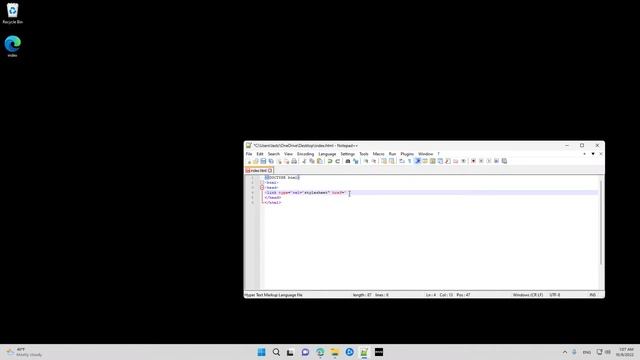Click the Copy toolbar icon
The image size is (640, 360).
coord(312,161)
